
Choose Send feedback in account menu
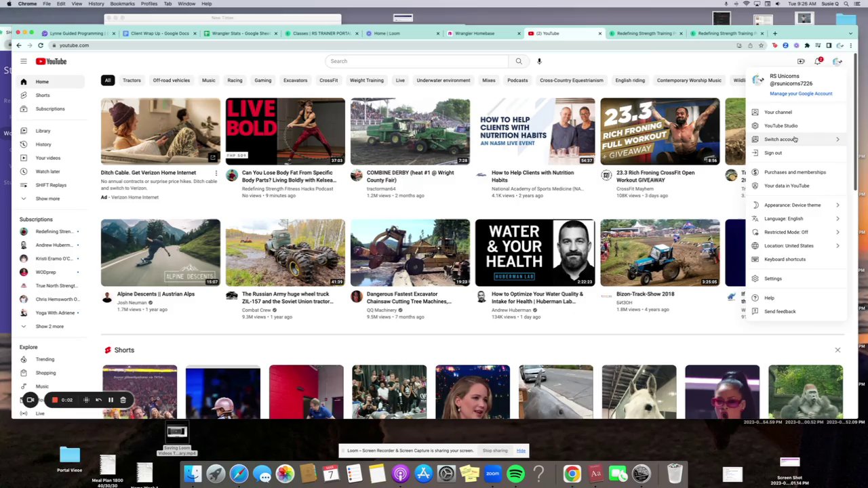coord(797,311)
